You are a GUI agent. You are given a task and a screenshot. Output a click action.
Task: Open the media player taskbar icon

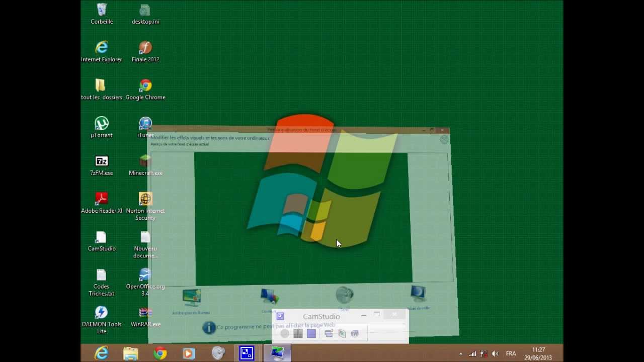coord(189,353)
